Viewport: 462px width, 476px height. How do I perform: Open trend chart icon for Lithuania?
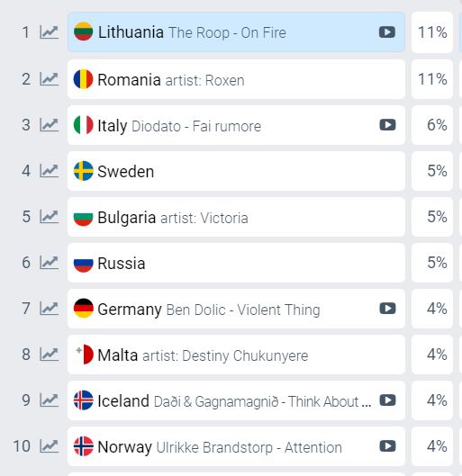49,32
